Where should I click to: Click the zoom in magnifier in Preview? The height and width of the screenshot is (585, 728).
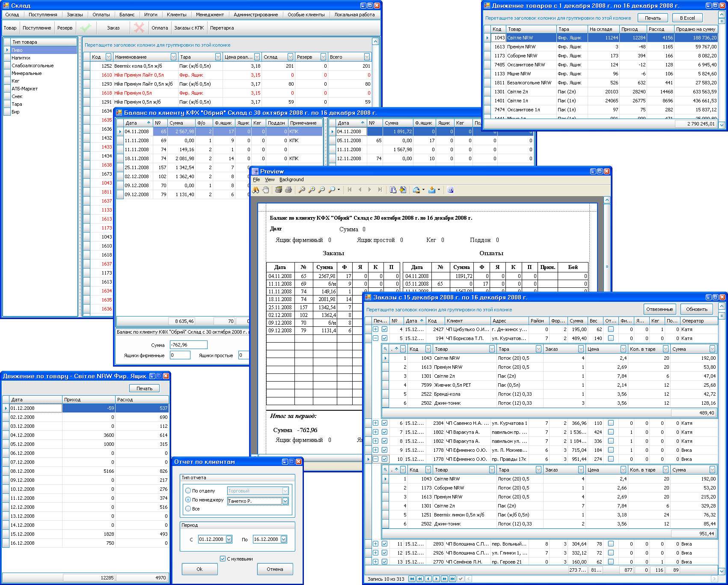[x=312, y=190]
